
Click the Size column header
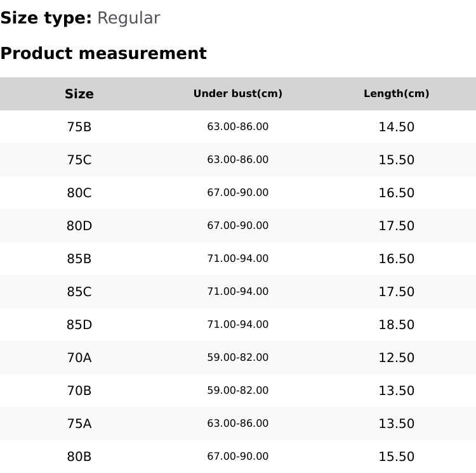pos(79,94)
